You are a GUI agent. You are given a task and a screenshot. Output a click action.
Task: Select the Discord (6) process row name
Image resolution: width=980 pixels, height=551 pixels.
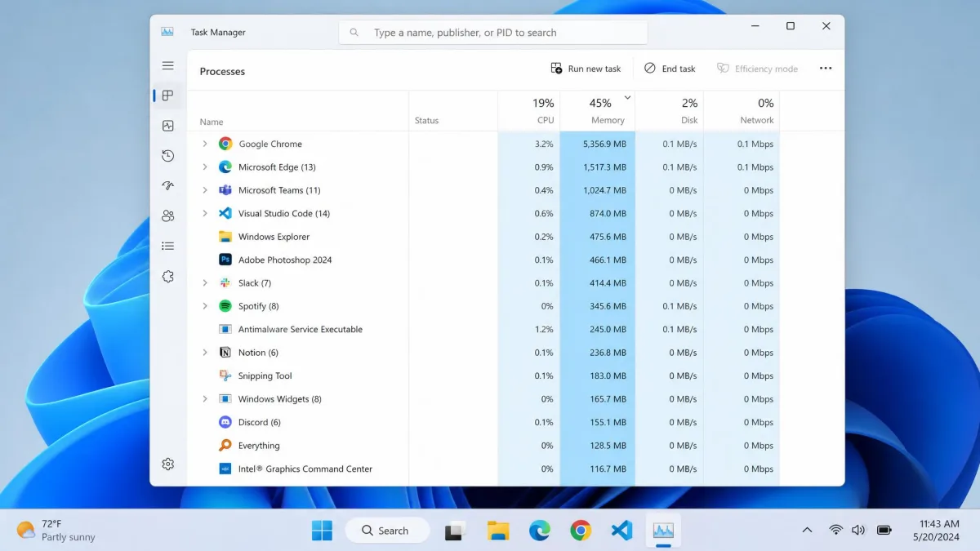[x=260, y=422]
